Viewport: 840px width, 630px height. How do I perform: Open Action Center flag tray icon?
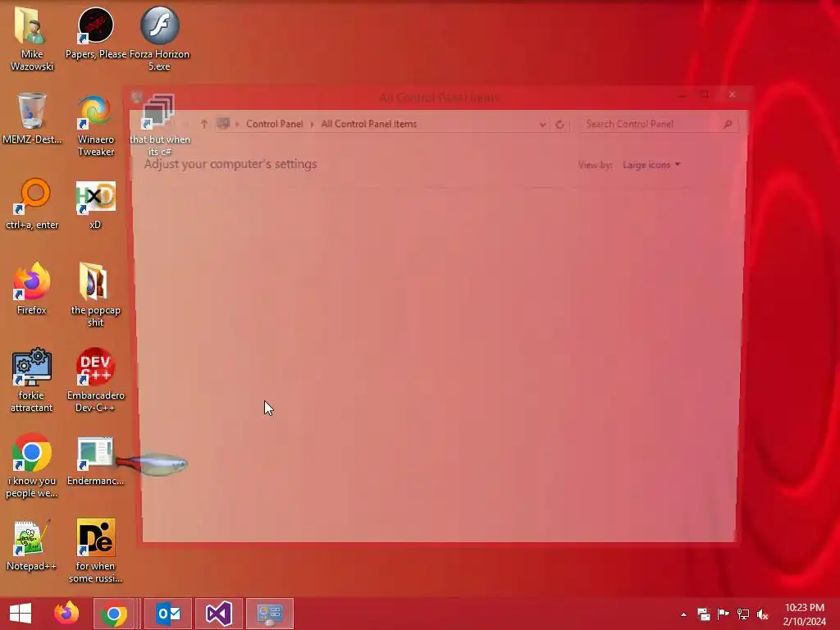coord(724,614)
